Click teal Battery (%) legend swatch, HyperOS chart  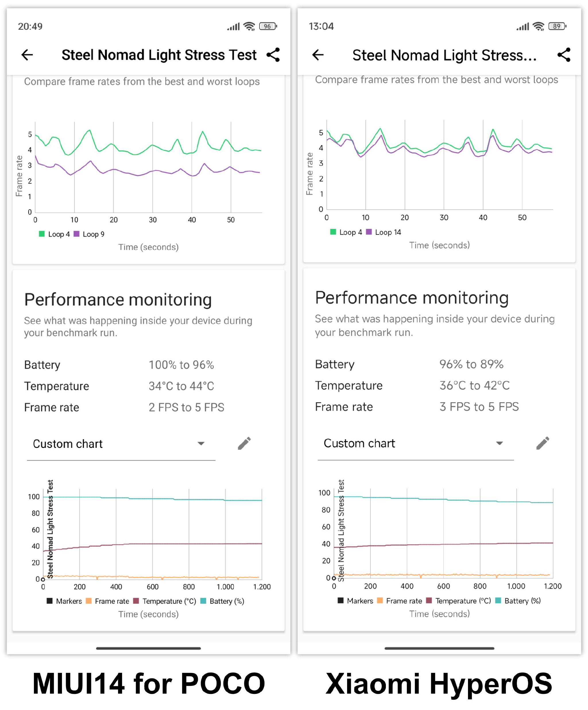498,600
